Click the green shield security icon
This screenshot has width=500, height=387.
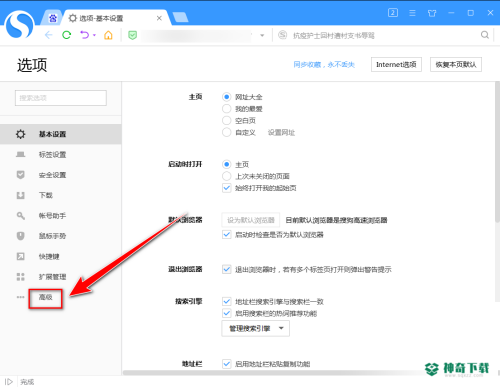click(132, 35)
